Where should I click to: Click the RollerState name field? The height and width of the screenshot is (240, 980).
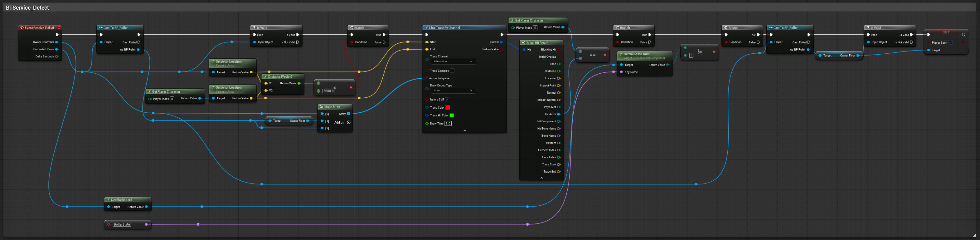122,224
